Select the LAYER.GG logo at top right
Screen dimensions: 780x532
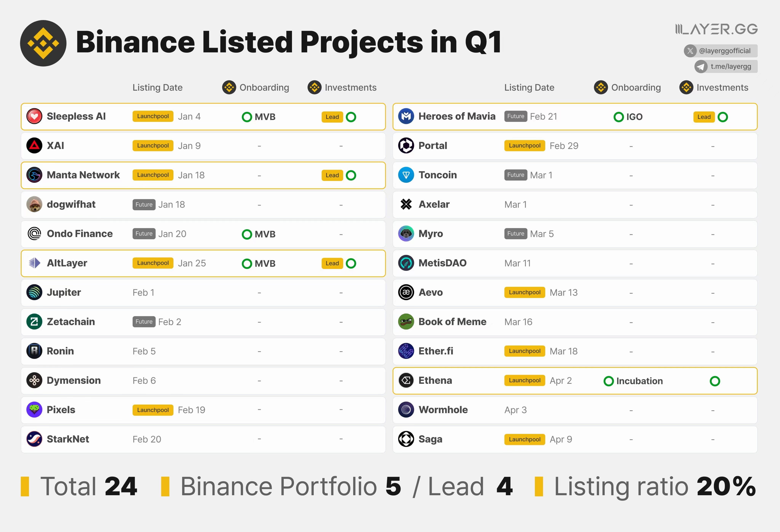pos(717,29)
